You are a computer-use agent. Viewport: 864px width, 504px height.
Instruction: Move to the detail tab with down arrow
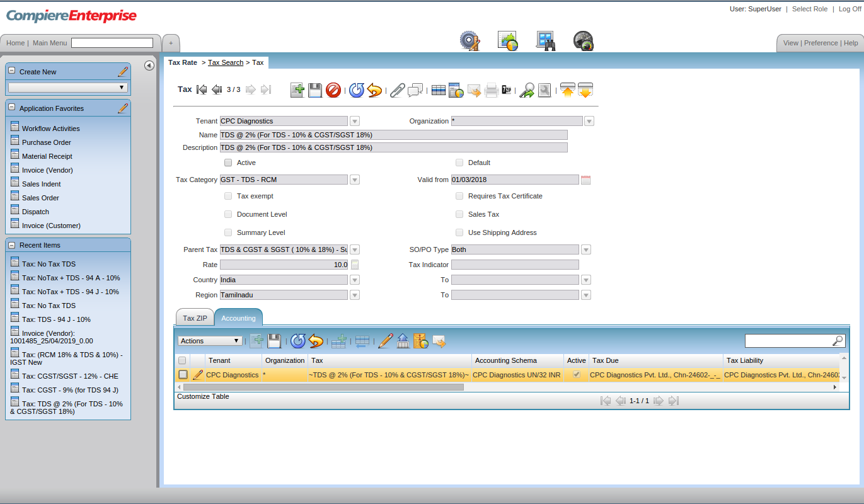[x=585, y=90]
